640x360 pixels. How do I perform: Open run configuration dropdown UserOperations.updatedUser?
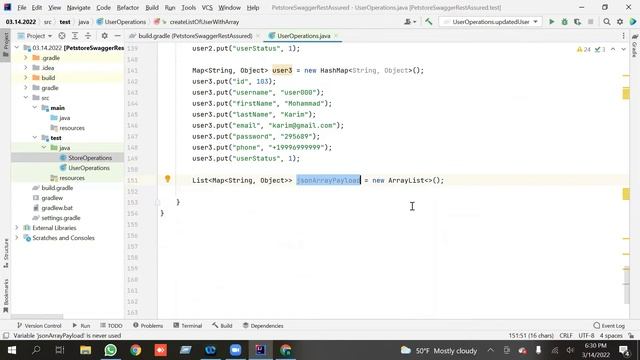pyautogui.click(x=491, y=22)
